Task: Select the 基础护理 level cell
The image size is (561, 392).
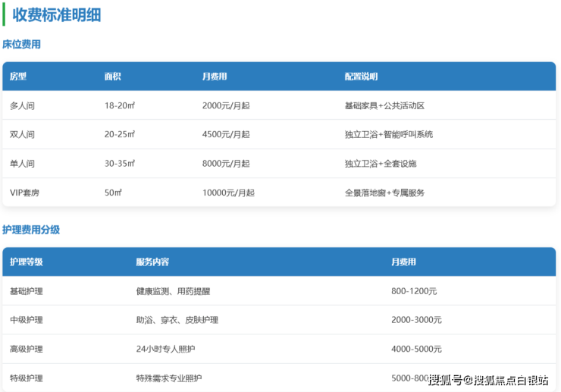Action: [27, 291]
